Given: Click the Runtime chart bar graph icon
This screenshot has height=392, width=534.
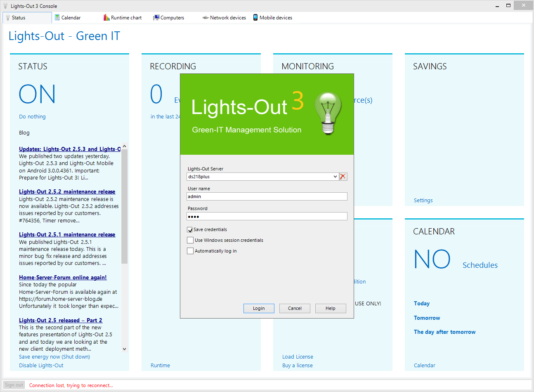Looking at the screenshot, I should pyautogui.click(x=106, y=17).
